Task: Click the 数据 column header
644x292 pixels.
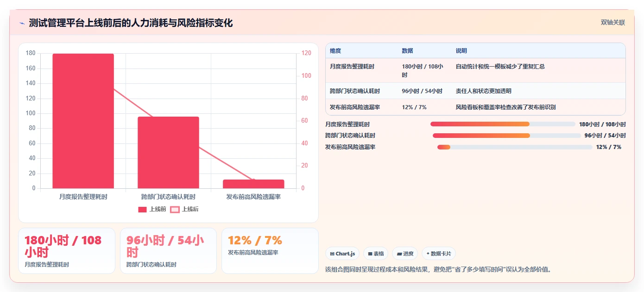Action: (x=408, y=51)
